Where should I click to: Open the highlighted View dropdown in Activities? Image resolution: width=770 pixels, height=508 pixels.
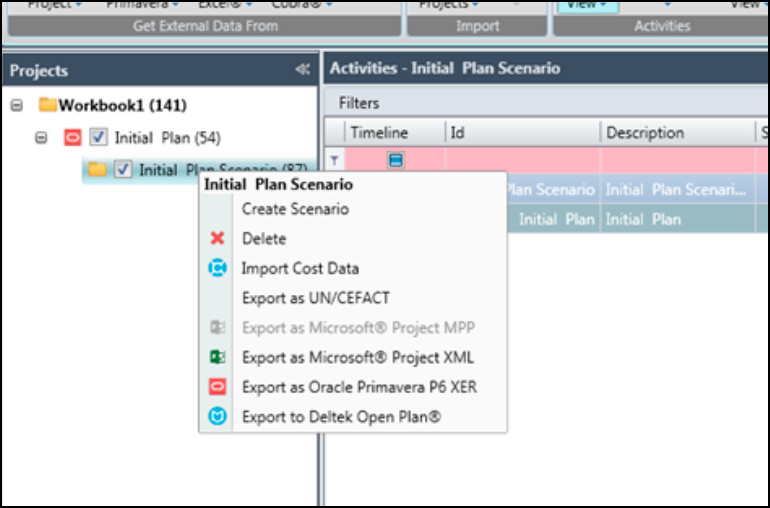pos(588,6)
